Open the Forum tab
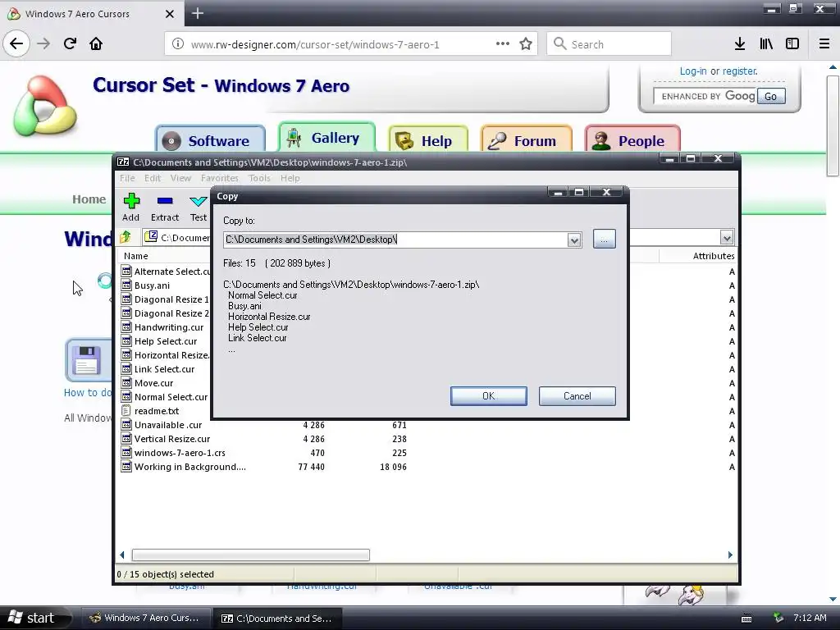840x630 pixels. [x=526, y=139]
